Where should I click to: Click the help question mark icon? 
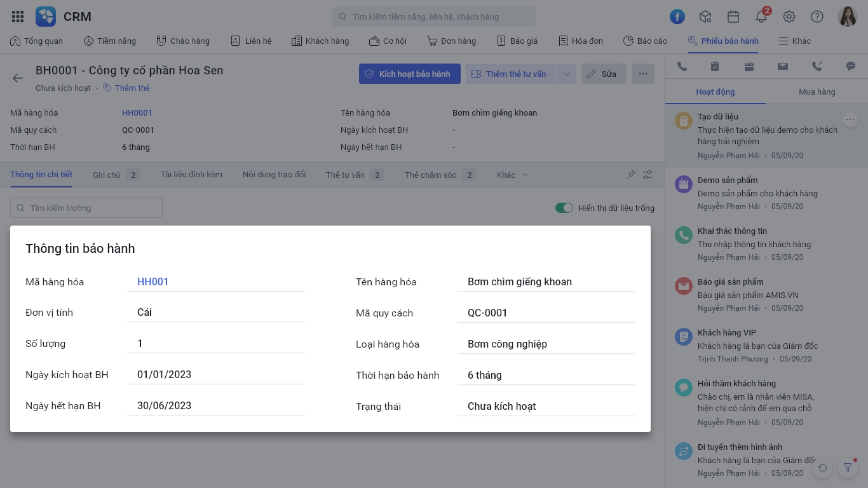tap(817, 17)
